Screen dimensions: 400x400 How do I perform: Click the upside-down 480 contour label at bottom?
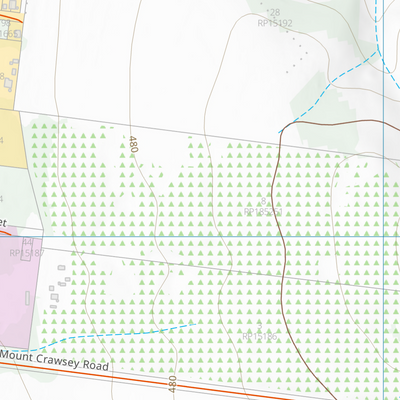coord(172,384)
